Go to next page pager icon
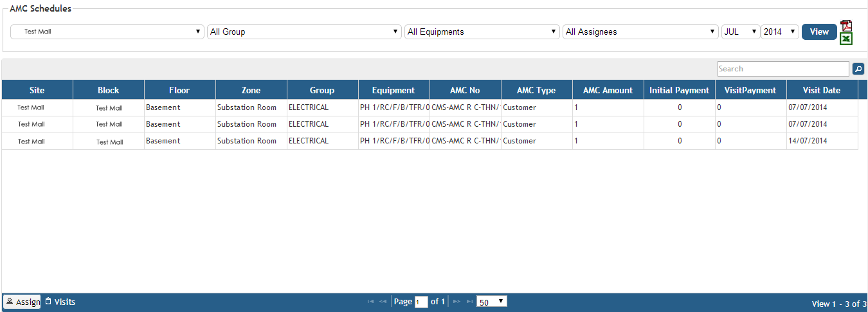This screenshot has height=312, width=868. [x=457, y=302]
